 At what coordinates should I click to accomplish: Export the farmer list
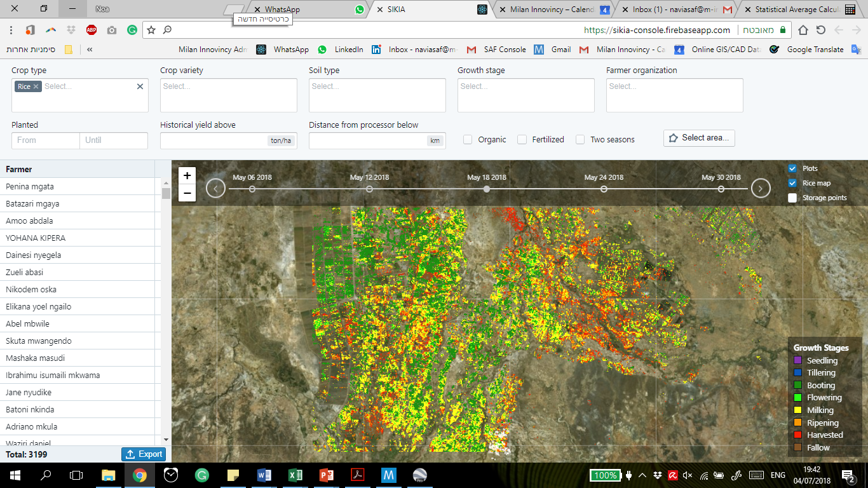tap(144, 454)
